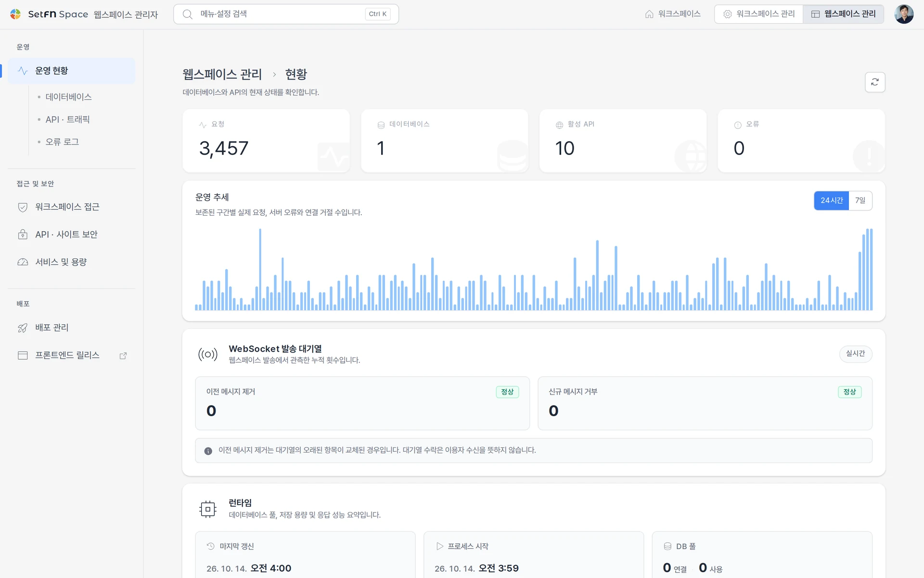The height and width of the screenshot is (578, 924).
Task: Click the clock icon beside 마지막 갱신
Action: 210,546
